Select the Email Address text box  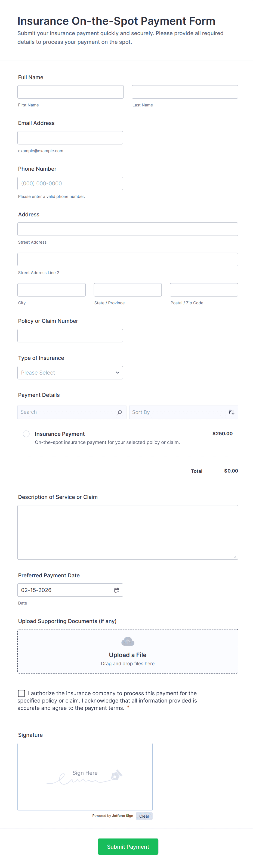[70, 138]
